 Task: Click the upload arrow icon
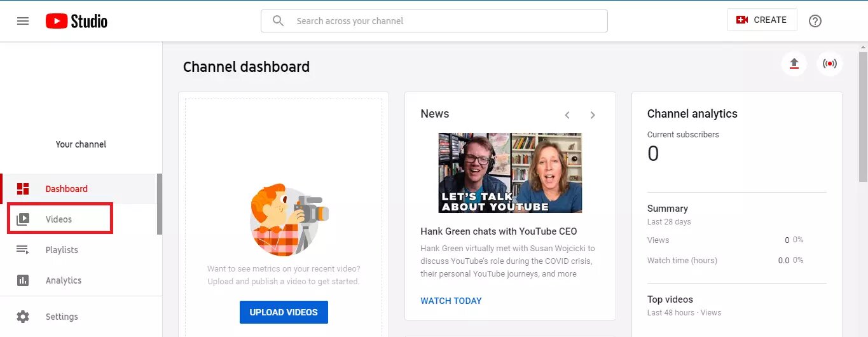[794, 64]
